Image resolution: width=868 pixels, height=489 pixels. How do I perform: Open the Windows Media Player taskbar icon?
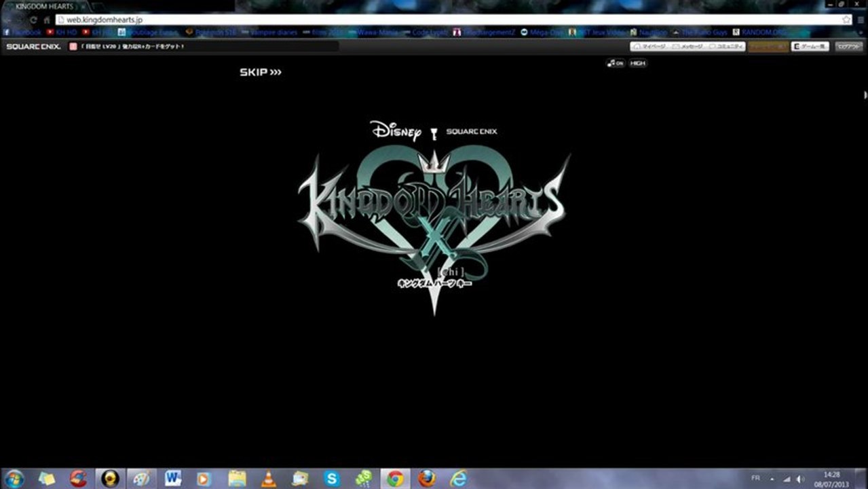[x=204, y=478]
